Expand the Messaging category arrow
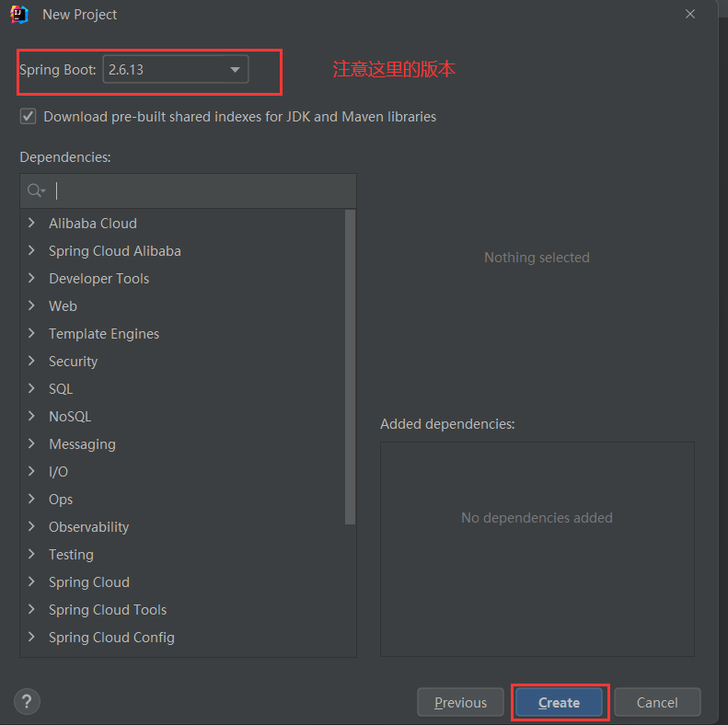This screenshot has width=728, height=725. [x=31, y=443]
